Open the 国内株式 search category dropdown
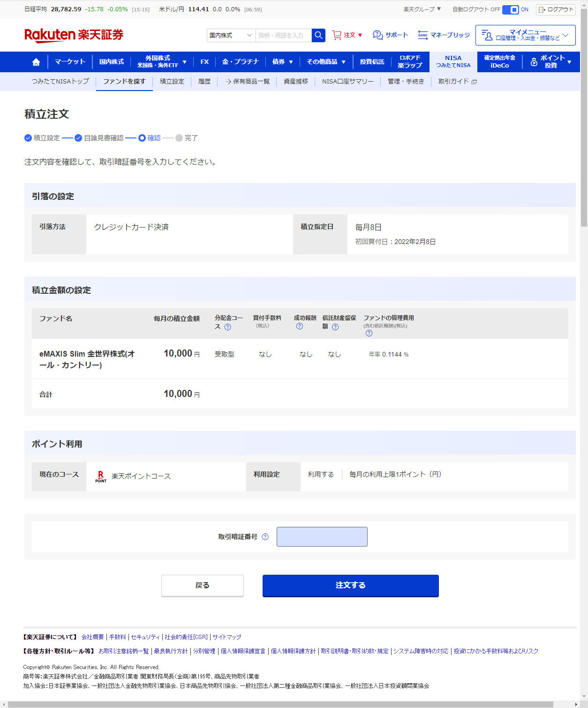This screenshot has width=588, height=708. click(x=231, y=35)
